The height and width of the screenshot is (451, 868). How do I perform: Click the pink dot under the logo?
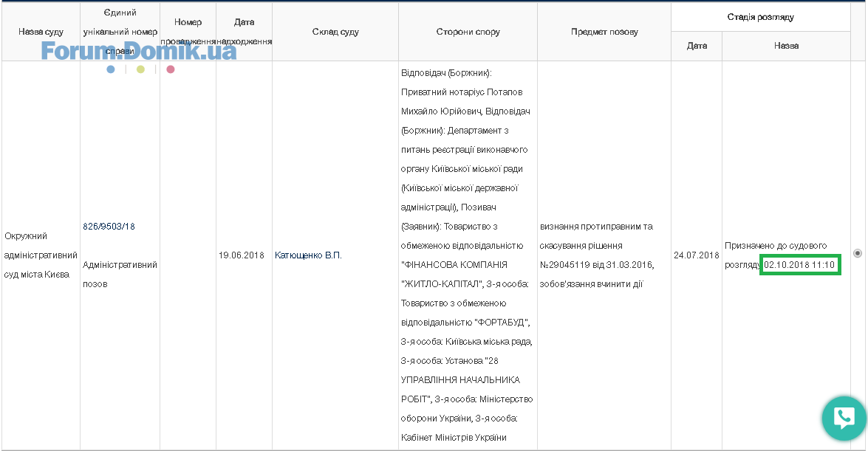(171, 69)
